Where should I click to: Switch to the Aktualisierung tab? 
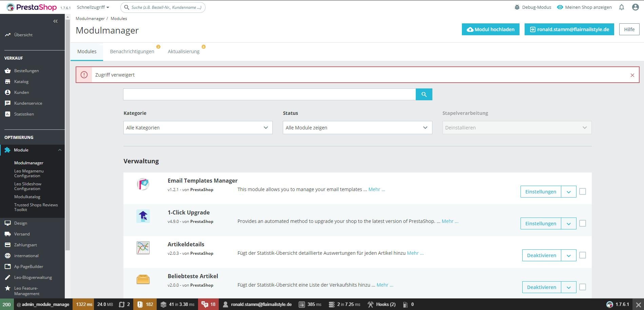pos(183,51)
